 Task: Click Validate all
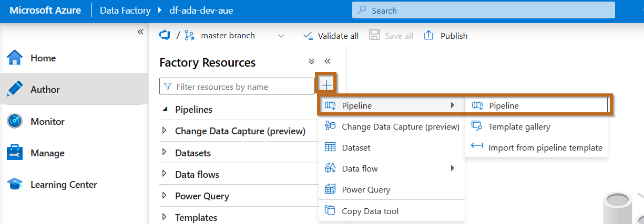pos(331,36)
